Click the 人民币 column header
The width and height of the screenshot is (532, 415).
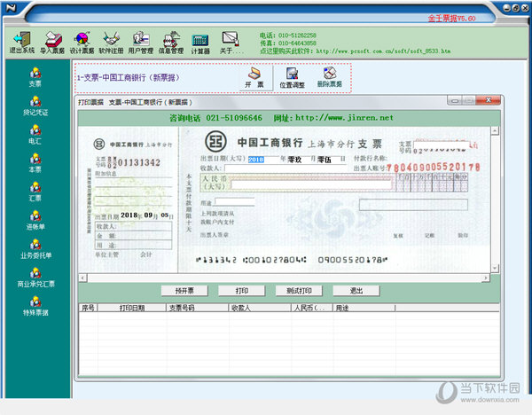pos(312,308)
